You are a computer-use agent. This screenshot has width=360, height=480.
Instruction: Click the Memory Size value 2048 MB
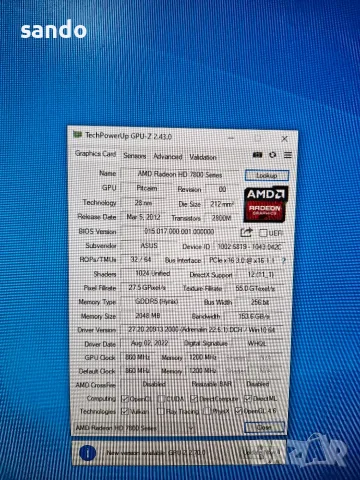(148, 315)
